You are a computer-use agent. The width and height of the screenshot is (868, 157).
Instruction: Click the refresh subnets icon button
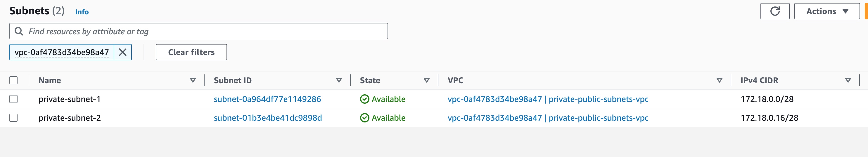coord(775,11)
